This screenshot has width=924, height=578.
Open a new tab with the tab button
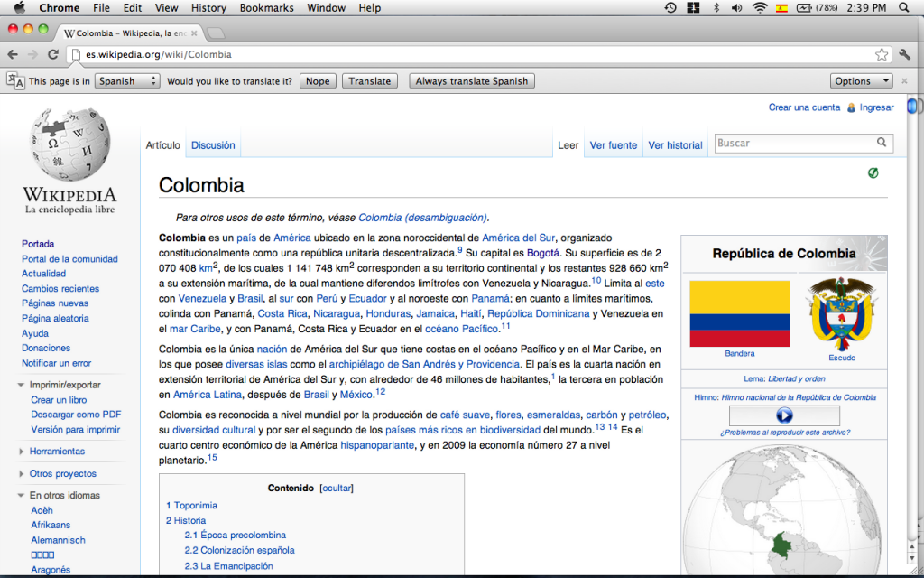pyautogui.click(x=216, y=33)
